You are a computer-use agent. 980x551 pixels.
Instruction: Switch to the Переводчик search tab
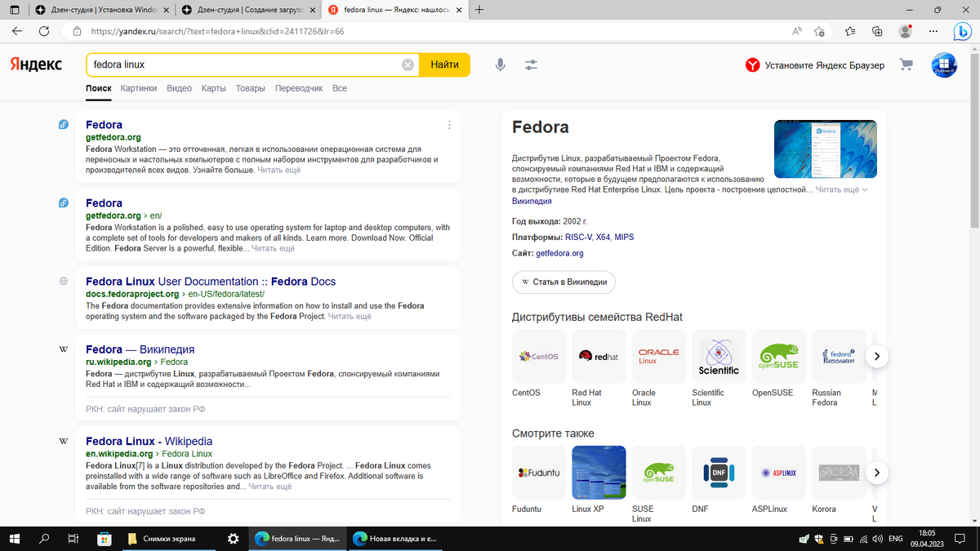coord(299,88)
